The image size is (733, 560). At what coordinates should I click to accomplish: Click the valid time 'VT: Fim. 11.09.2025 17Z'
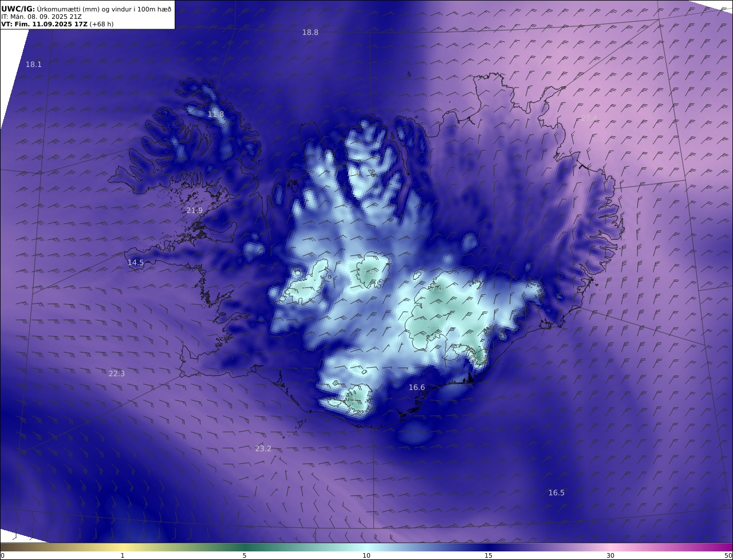point(45,25)
